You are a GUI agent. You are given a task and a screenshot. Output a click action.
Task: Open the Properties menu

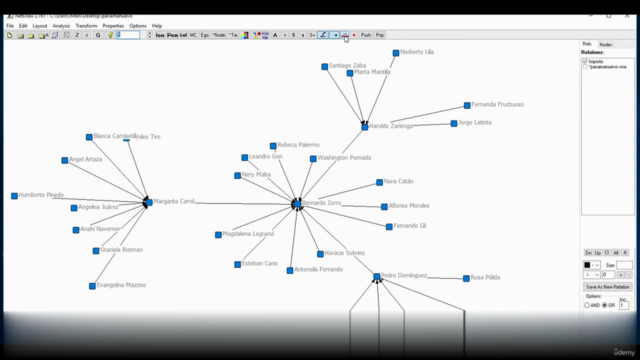113,26
